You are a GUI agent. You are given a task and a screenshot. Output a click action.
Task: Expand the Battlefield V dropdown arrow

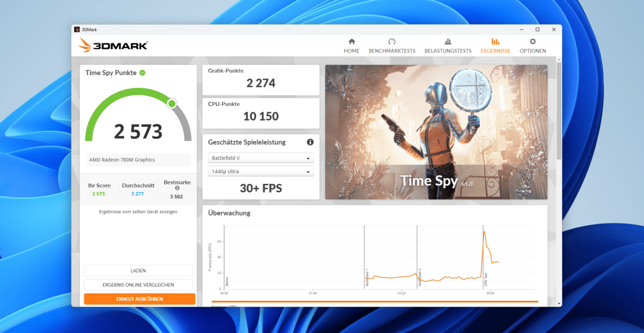309,158
